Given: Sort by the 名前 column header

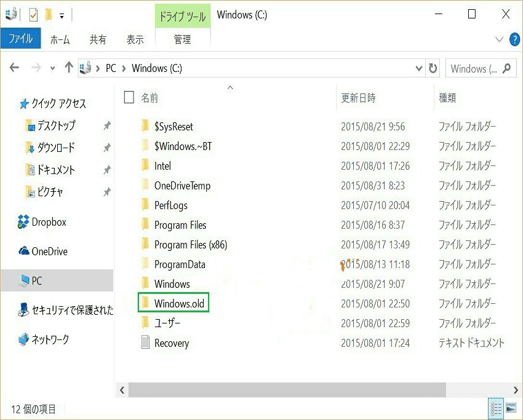Looking at the screenshot, I should click(150, 98).
